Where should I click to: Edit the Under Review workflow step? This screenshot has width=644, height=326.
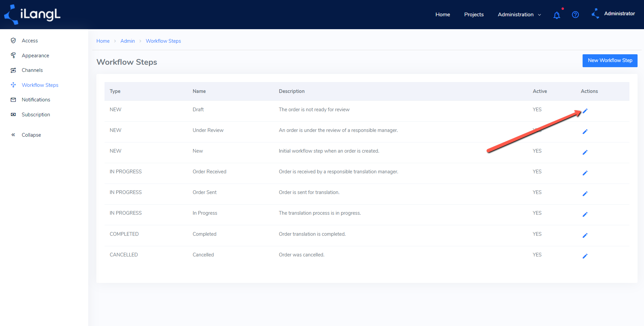(x=585, y=132)
